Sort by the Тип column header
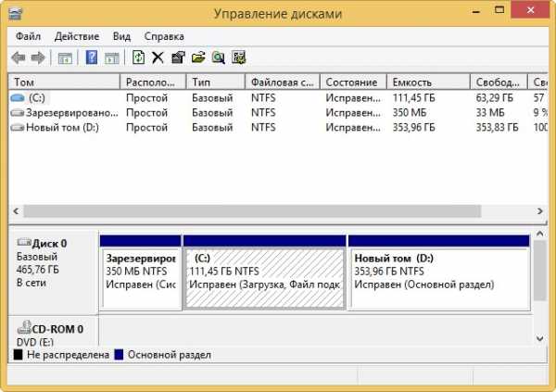Image resolution: width=556 pixels, height=392 pixels. (216, 82)
